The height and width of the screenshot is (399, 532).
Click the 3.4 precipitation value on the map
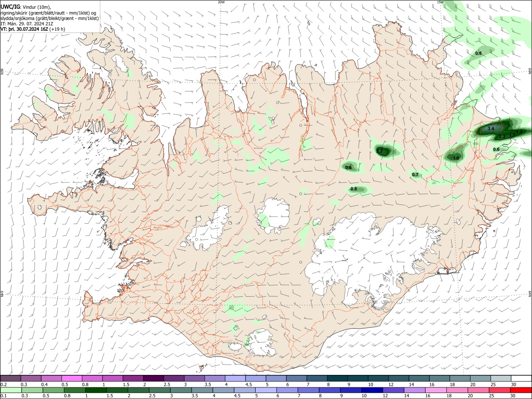491,128
